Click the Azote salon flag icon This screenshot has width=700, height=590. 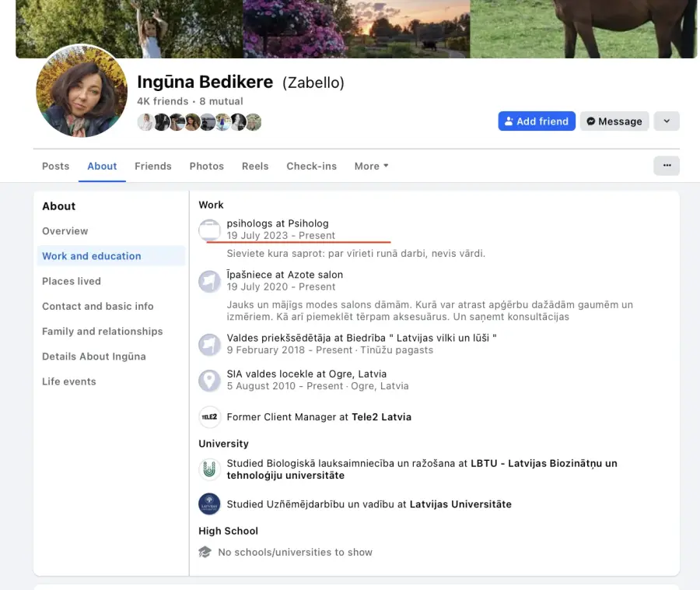pos(209,281)
